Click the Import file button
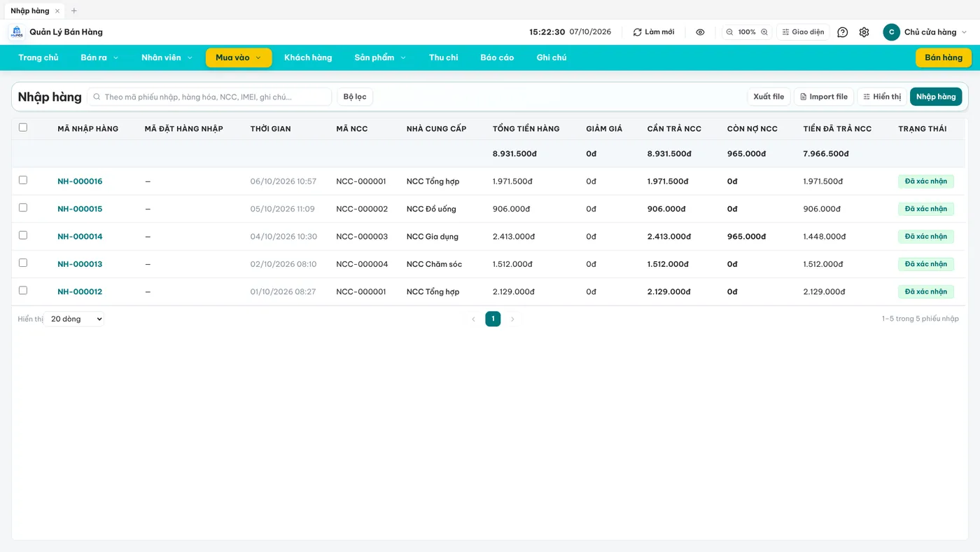 click(824, 97)
